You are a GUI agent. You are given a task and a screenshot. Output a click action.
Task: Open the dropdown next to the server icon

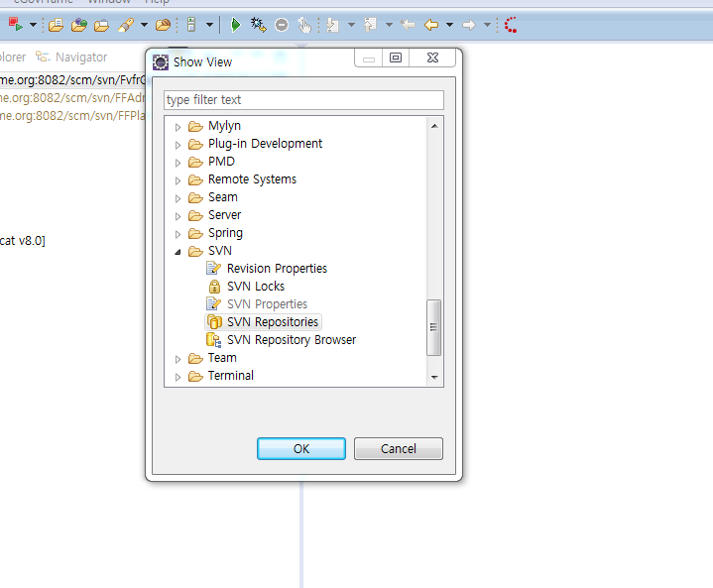pyautogui.click(x=209, y=25)
